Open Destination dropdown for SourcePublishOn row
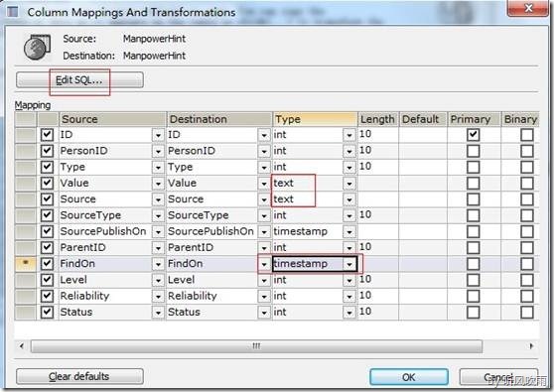The image size is (554, 392). pos(264,231)
